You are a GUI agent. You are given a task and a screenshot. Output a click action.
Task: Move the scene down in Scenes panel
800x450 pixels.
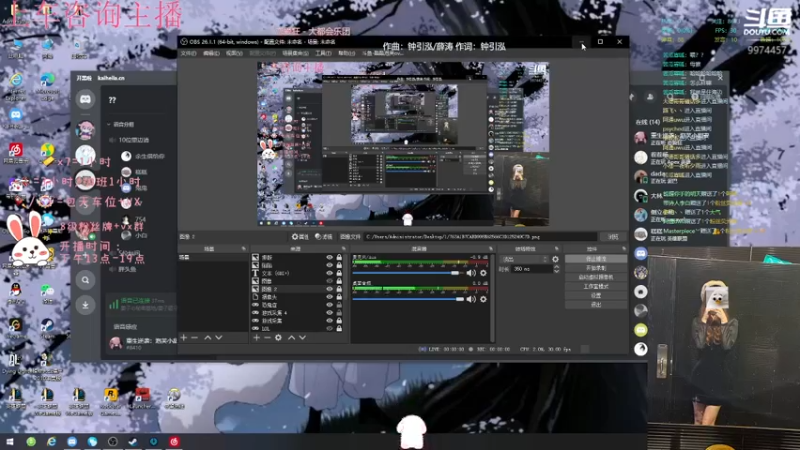tap(218, 338)
